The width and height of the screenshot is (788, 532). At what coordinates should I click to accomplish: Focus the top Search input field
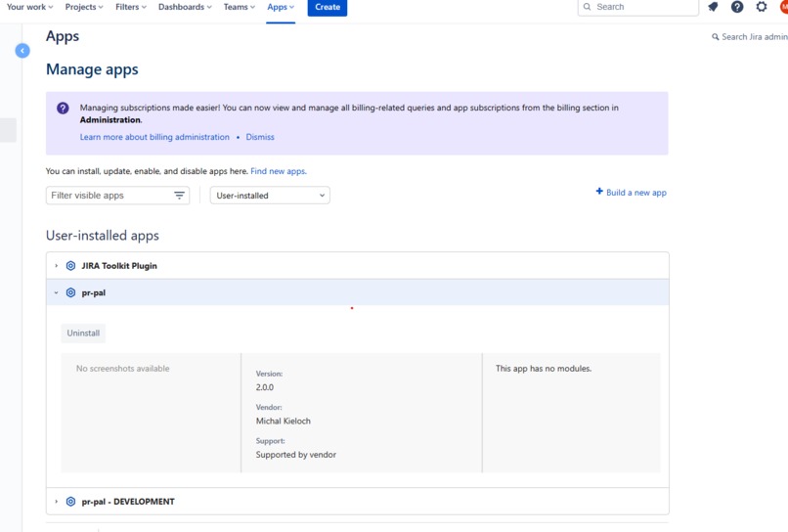click(x=638, y=7)
